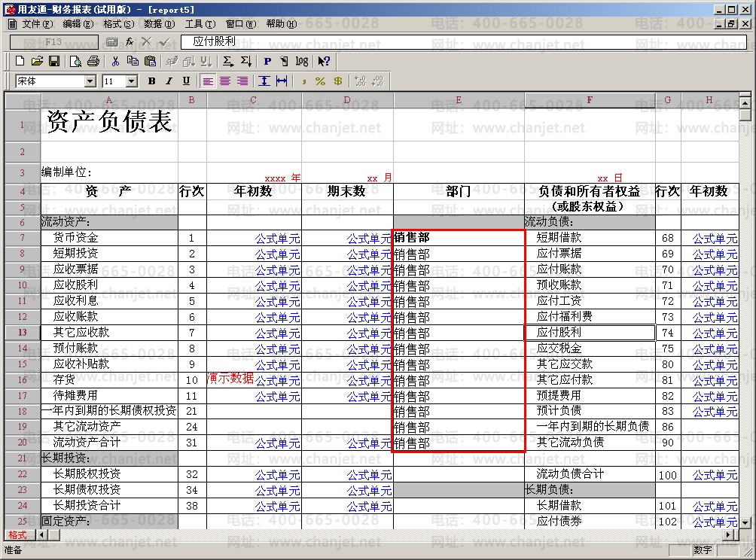Confirm formula bar entry with checkmark
The height and width of the screenshot is (560, 756).
pos(164,42)
